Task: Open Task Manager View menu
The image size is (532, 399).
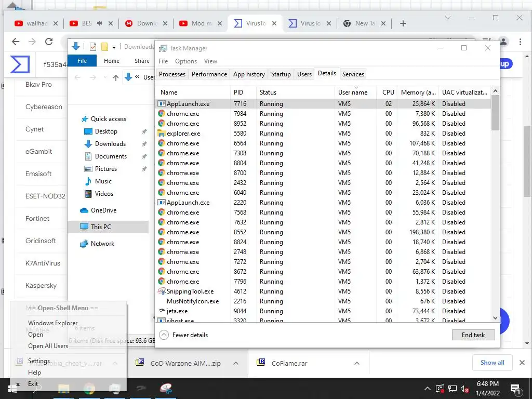Action: click(x=210, y=61)
